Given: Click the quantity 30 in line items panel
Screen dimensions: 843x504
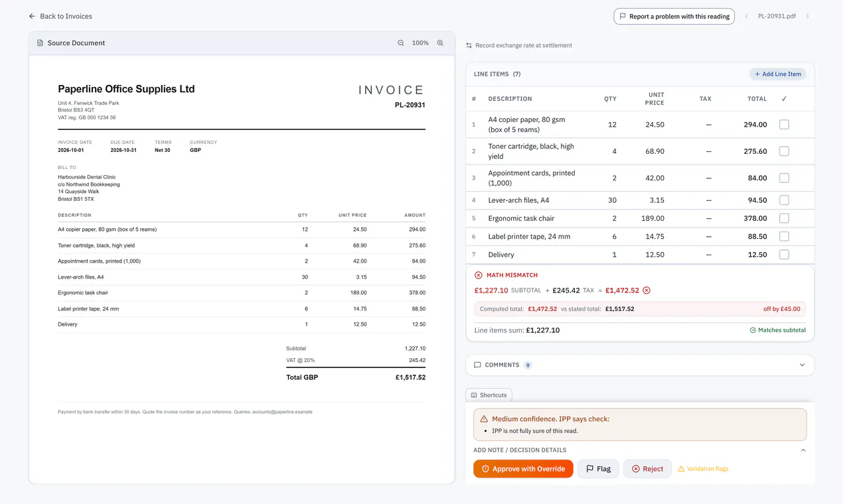Looking at the screenshot, I should (x=612, y=200).
